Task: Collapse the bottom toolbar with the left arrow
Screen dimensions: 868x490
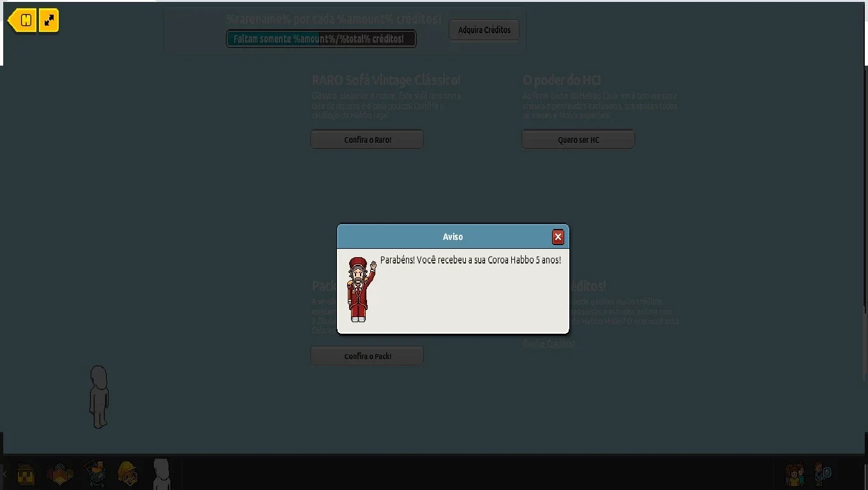Action: (5, 474)
